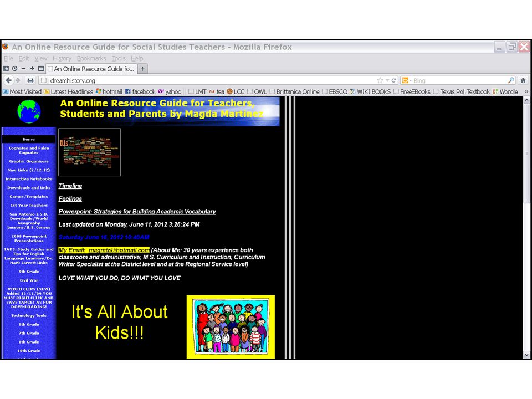Open the LCC bookmark
Image resolution: width=532 pixels, height=399 pixels.
(236, 91)
